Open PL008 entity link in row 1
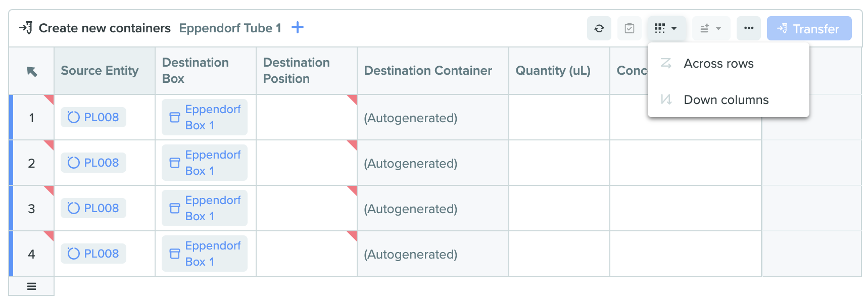Screen dimensions: 868x300 [x=93, y=117]
